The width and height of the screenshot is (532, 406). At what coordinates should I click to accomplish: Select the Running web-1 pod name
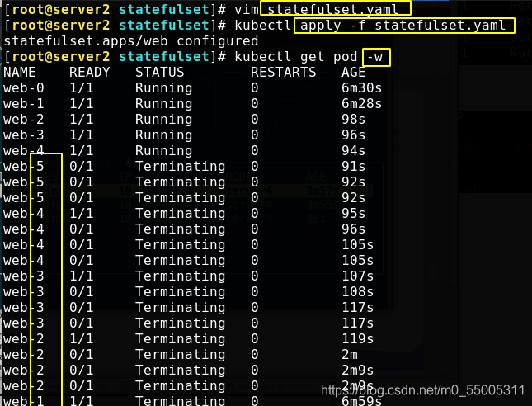pos(24,103)
